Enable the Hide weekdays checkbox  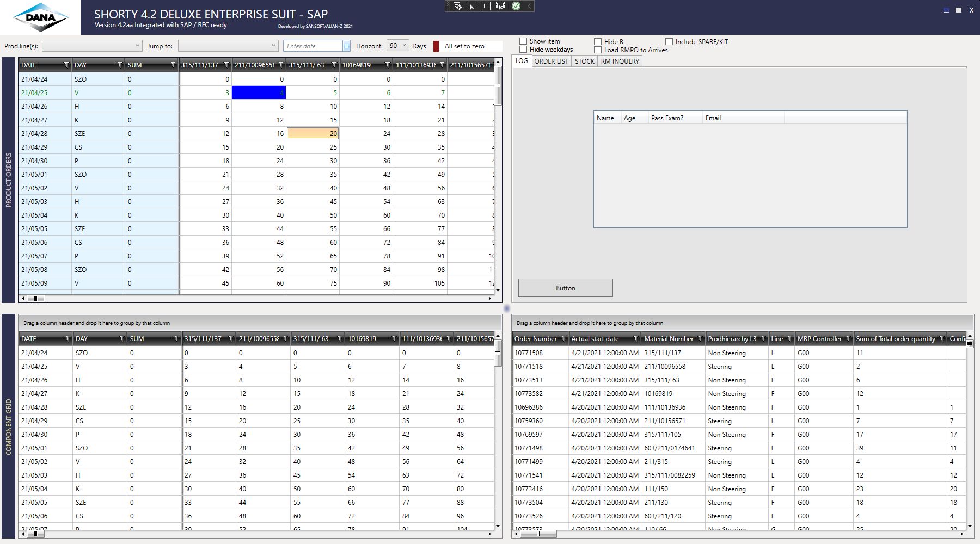[523, 50]
